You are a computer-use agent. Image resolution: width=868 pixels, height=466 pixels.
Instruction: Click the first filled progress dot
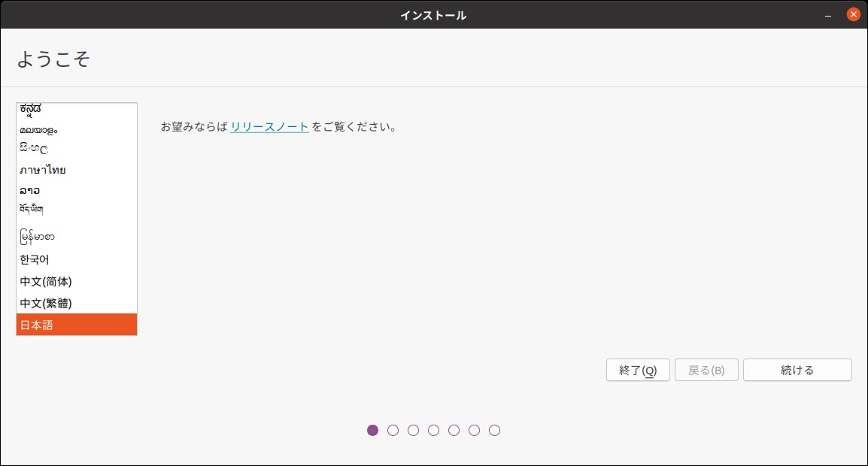[373, 430]
